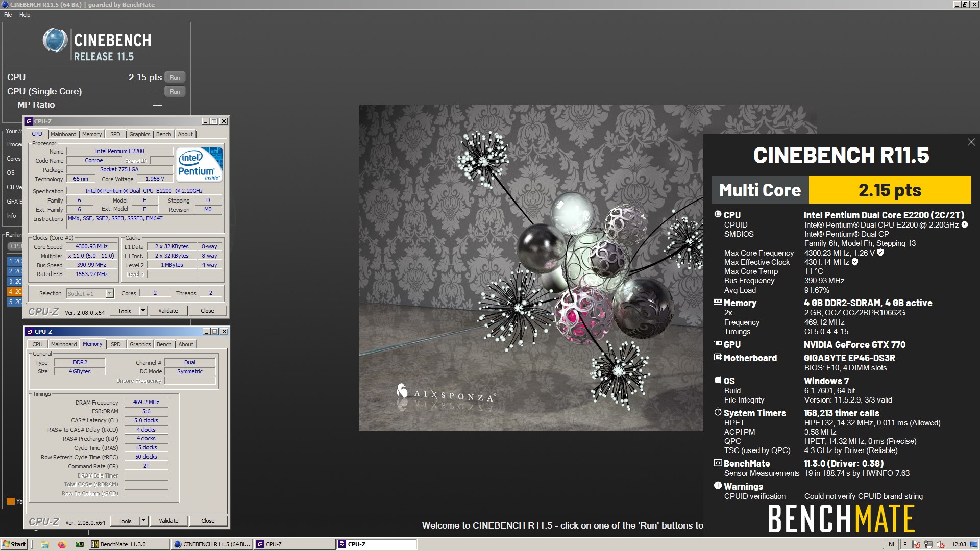Expand Tools dropdown arrow in upper CPU-Z window
This screenshot has width=980, height=551.
coord(143,311)
